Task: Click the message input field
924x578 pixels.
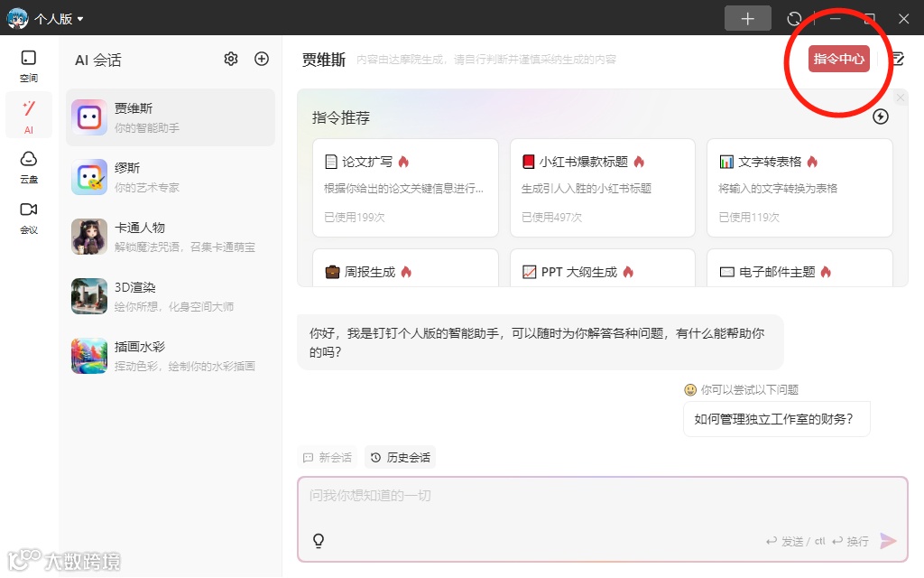Action: point(602,519)
